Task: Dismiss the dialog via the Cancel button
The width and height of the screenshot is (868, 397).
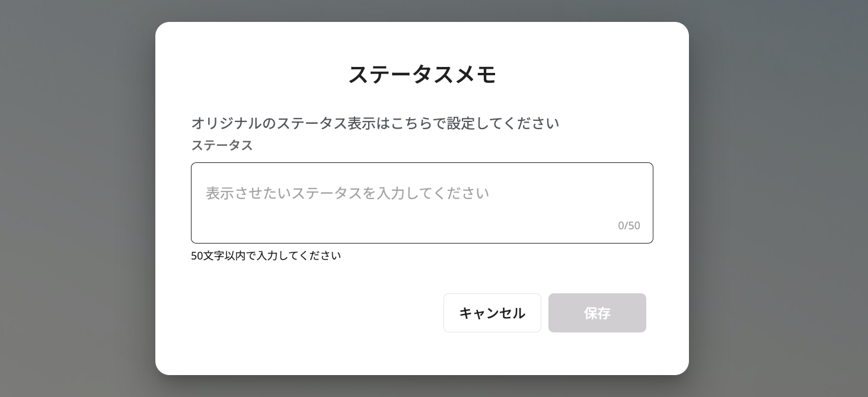Action: pyautogui.click(x=492, y=313)
